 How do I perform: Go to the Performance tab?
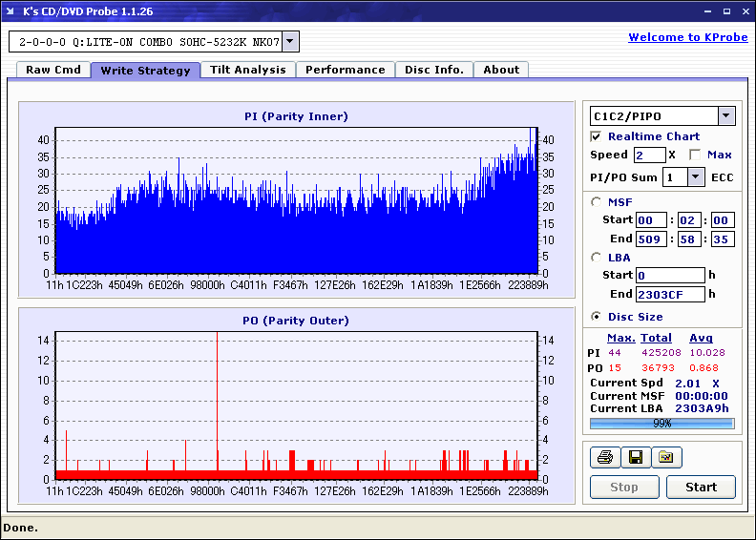tap(345, 70)
